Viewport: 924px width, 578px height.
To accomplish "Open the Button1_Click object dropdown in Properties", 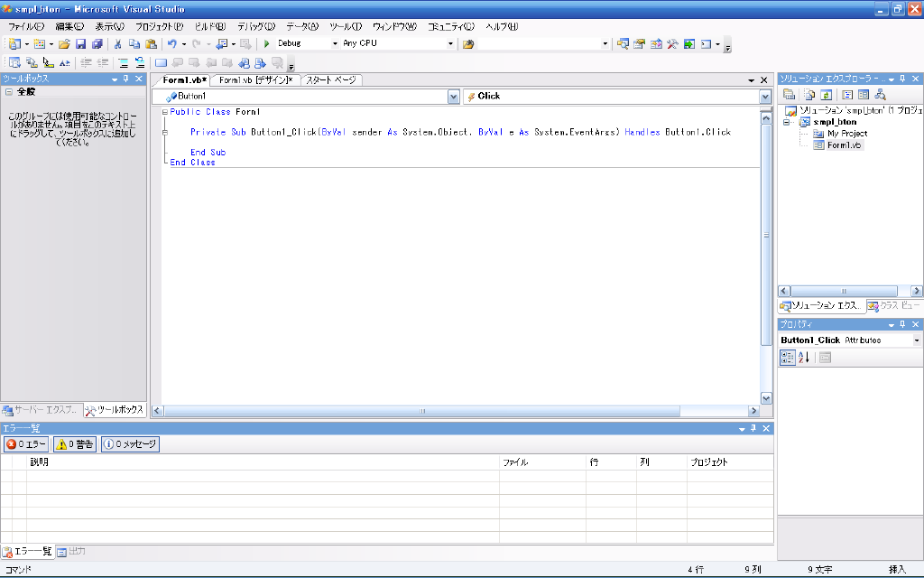I will tap(917, 340).
